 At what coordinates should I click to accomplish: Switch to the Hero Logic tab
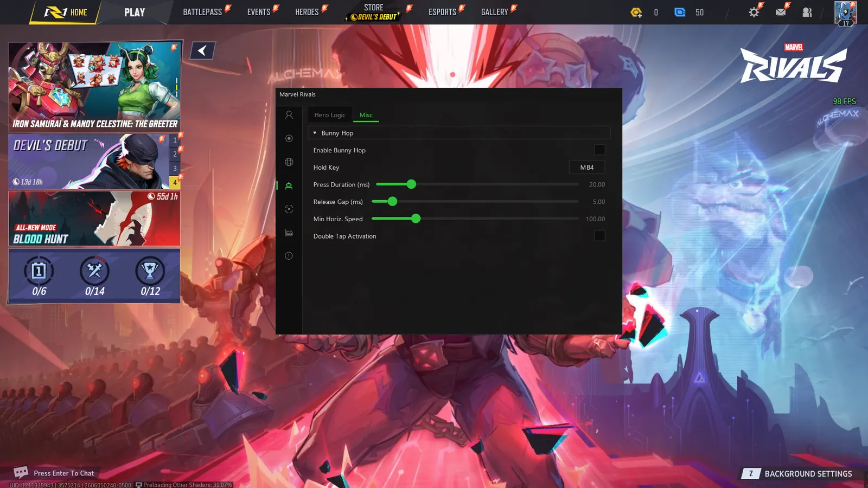pos(330,115)
